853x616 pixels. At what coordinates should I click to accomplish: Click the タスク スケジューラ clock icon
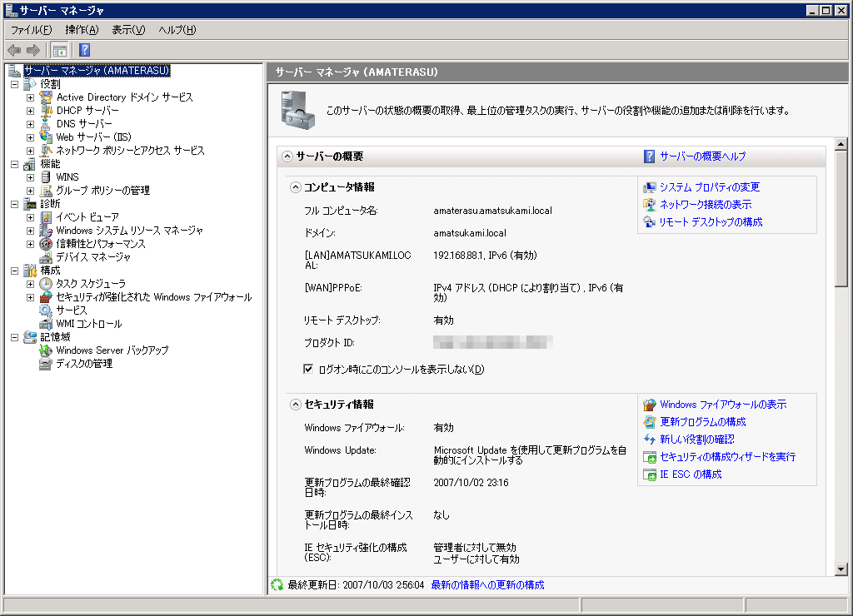(46, 284)
